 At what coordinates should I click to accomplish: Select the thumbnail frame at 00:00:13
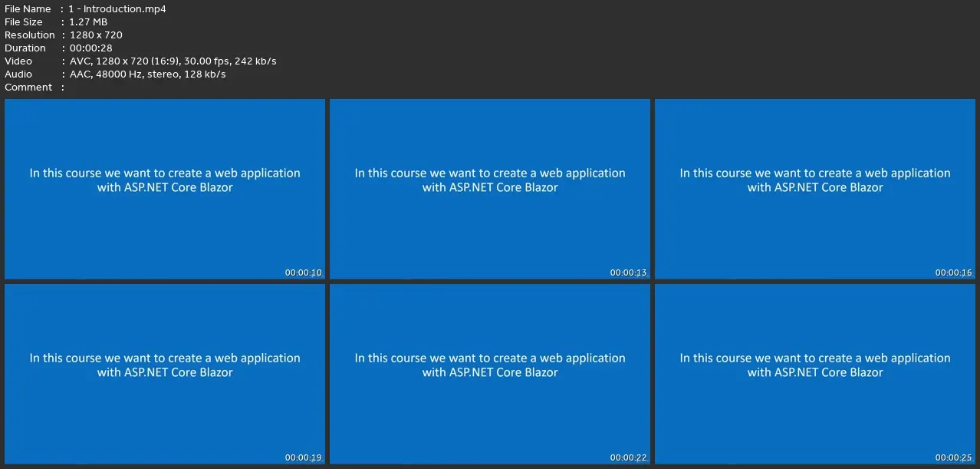coord(490,189)
